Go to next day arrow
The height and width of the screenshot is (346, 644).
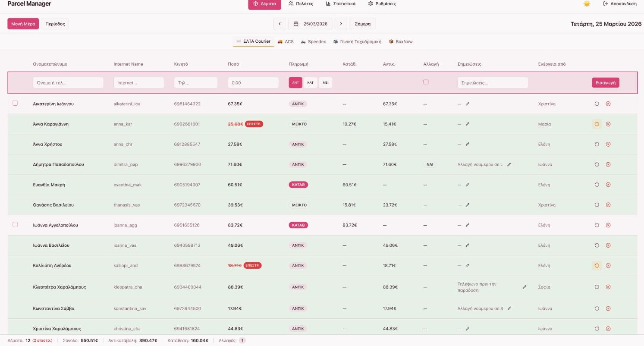(341, 24)
